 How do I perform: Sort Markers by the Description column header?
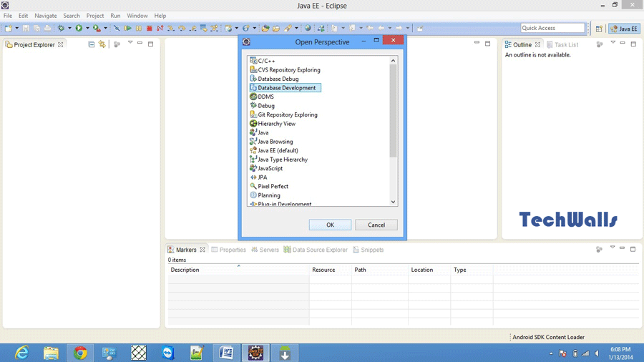[x=238, y=270]
